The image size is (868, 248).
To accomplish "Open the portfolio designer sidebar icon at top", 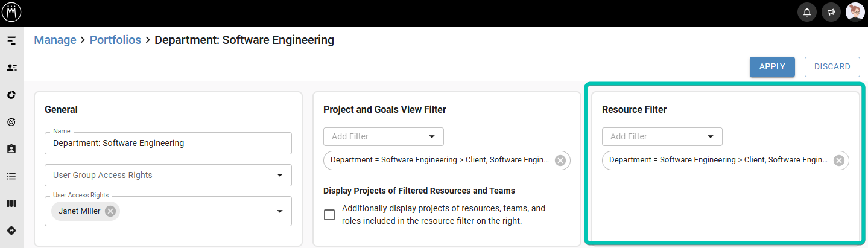I will [11, 40].
